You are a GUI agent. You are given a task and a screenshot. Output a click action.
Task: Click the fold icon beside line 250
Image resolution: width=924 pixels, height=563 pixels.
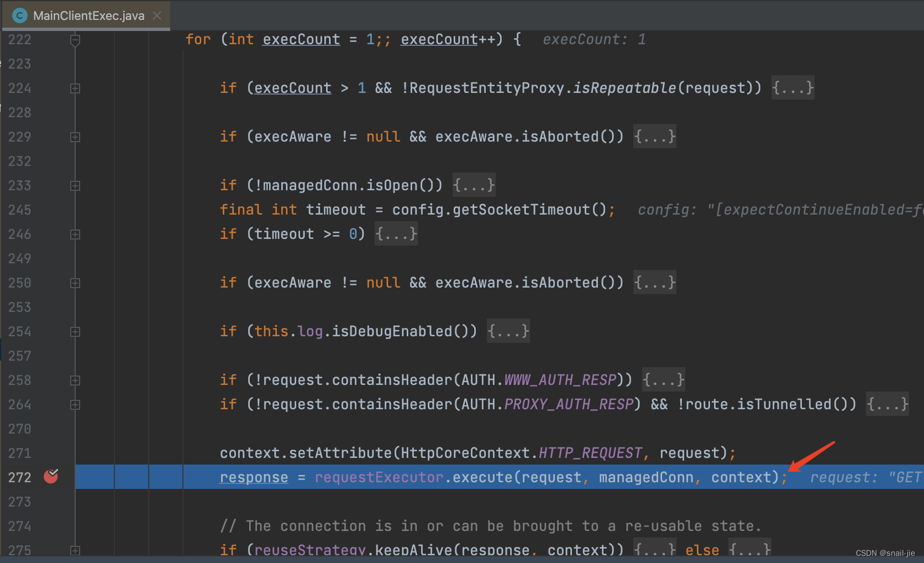(75, 283)
